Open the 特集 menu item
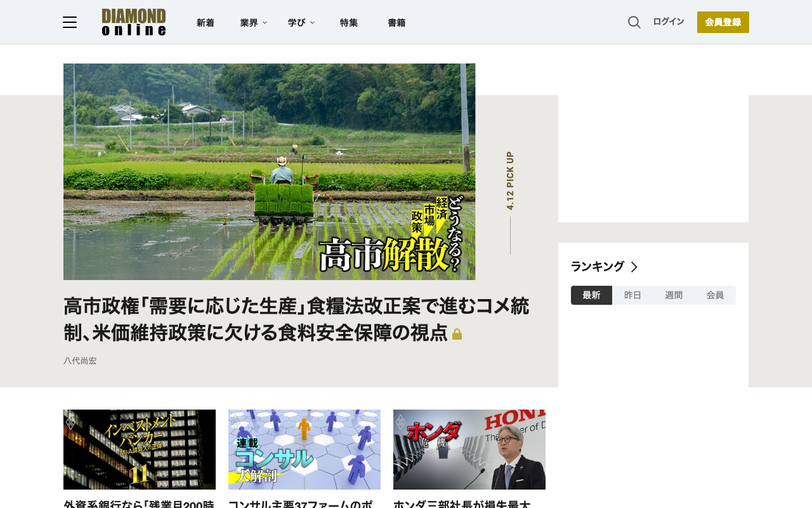812x508 pixels. [349, 23]
